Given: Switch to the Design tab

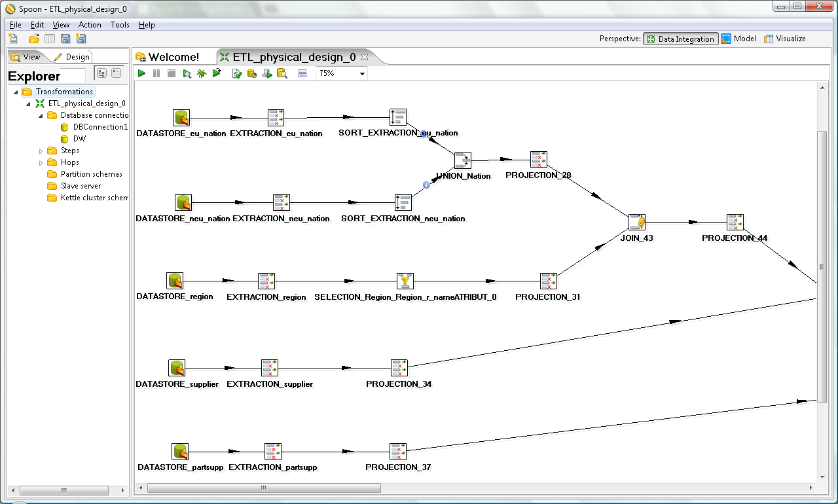Looking at the screenshot, I should 72,57.
